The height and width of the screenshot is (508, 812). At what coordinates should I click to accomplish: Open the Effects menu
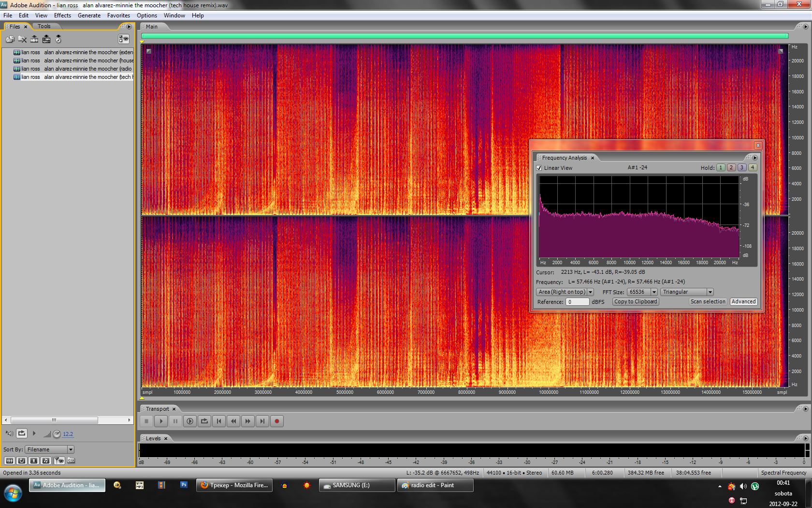(x=62, y=15)
